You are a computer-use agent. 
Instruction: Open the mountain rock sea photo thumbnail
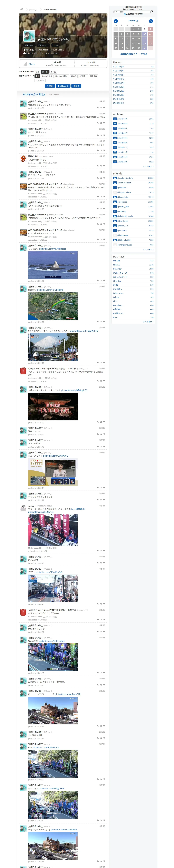pos(53,265)
